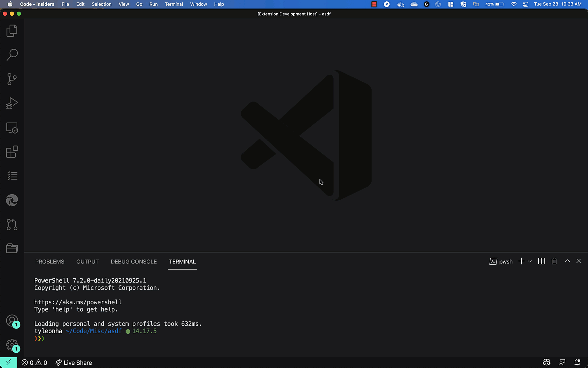Check the battery level indicator
The image size is (588, 368).
[x=494, y=4]
